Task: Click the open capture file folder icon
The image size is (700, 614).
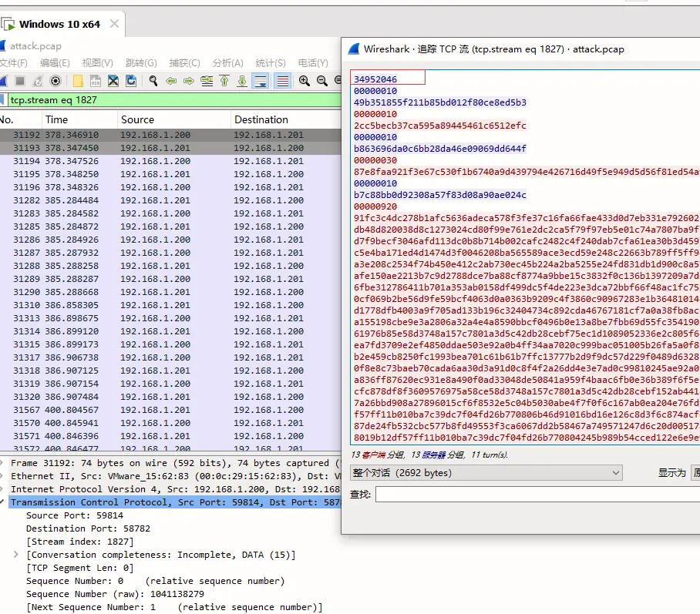Action: pyautogui.click(x=78, y=81)
